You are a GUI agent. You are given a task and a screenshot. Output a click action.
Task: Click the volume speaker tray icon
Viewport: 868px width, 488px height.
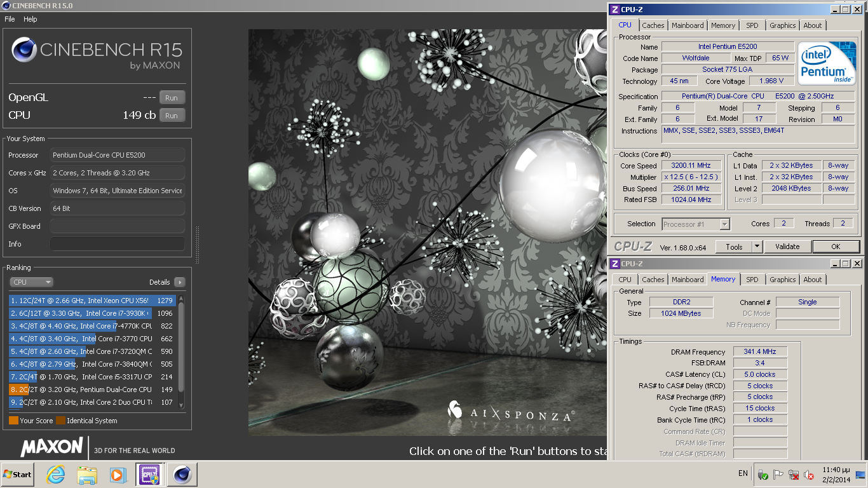(809, 475)
